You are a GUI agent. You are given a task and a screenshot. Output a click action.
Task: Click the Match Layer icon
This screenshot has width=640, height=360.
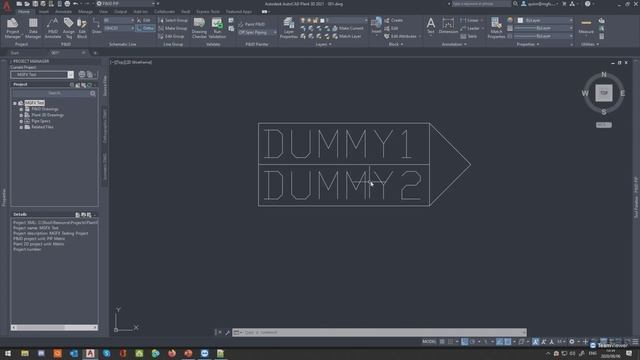click(x=347, y=36)
